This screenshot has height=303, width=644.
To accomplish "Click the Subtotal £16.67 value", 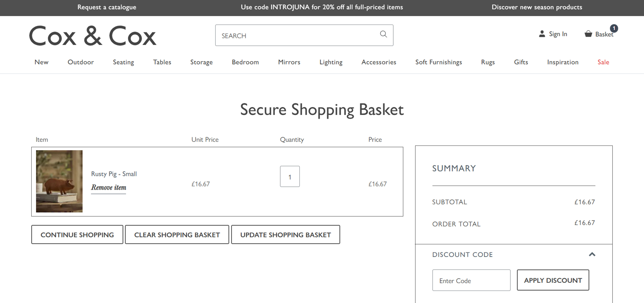I will [x=584, y=202].
